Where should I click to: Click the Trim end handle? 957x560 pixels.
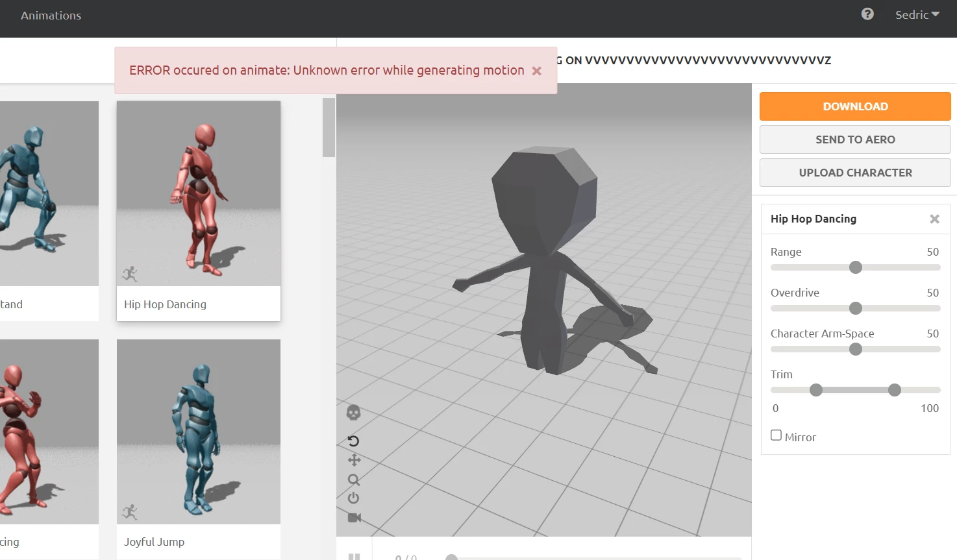point(895,390)
